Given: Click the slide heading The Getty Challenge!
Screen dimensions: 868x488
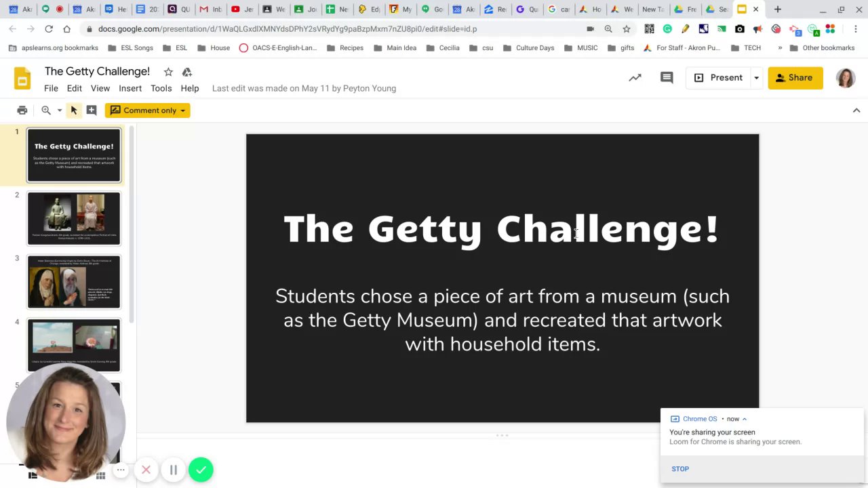Looking at the screenshot, I should tap(502, 229).
